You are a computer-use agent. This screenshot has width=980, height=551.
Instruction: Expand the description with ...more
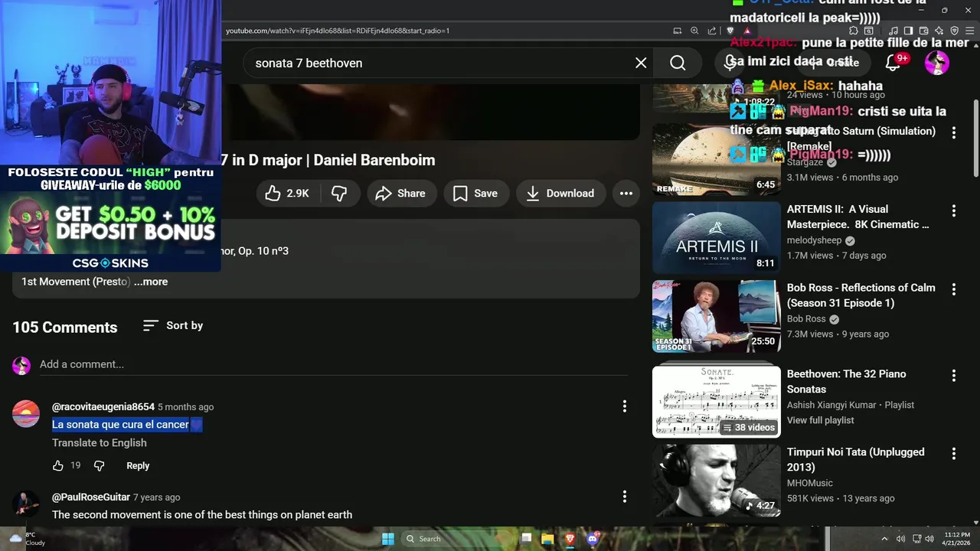click(x=151, y=282)
